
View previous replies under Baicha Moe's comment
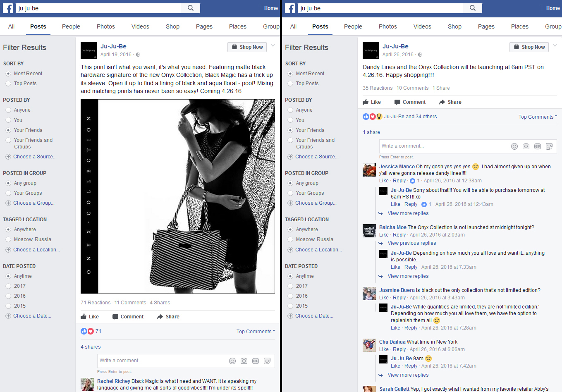click(412, 243)
